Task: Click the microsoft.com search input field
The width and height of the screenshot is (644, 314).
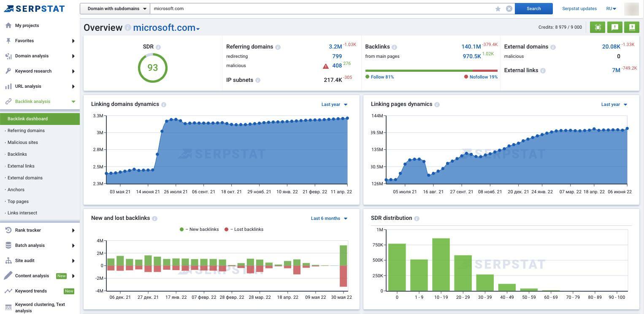Action: click(x=323, y=8)
